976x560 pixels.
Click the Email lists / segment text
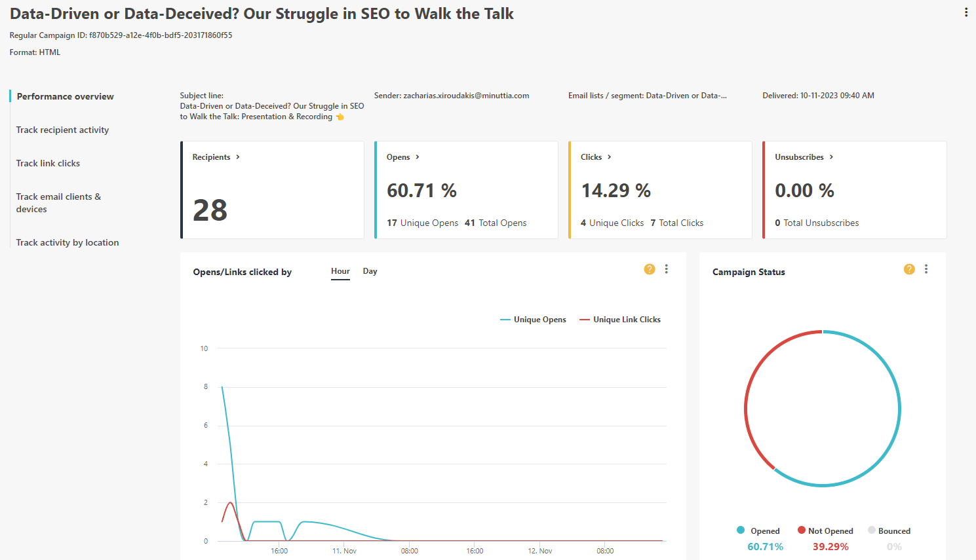pos(647,96)
